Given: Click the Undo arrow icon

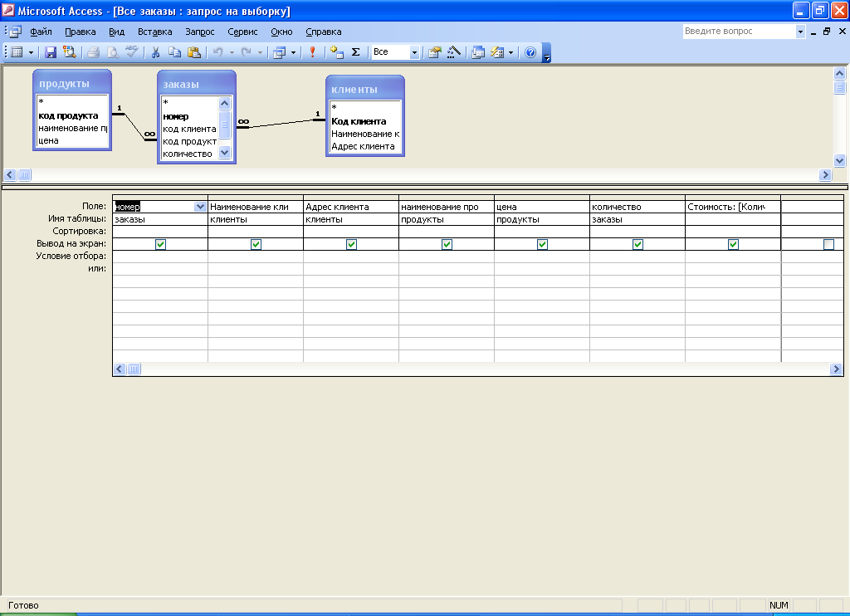Looking at the screenshot, I should (218, 52).
